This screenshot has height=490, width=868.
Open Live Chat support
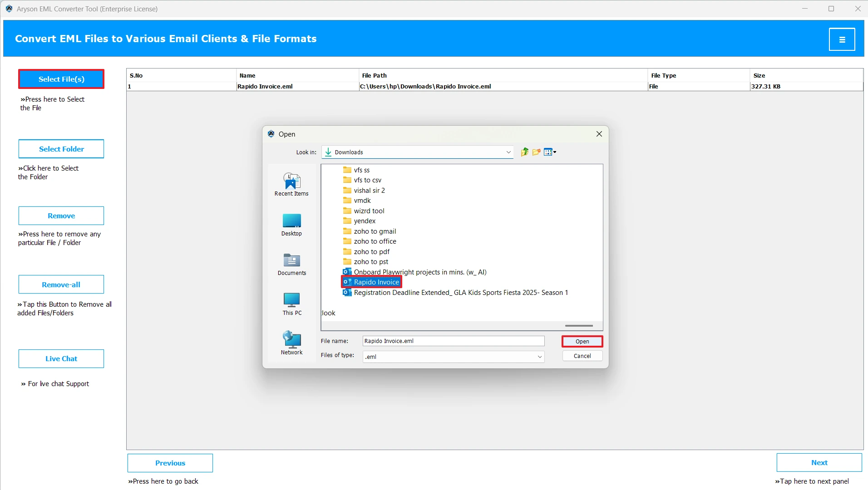click(x=61, y=359)
